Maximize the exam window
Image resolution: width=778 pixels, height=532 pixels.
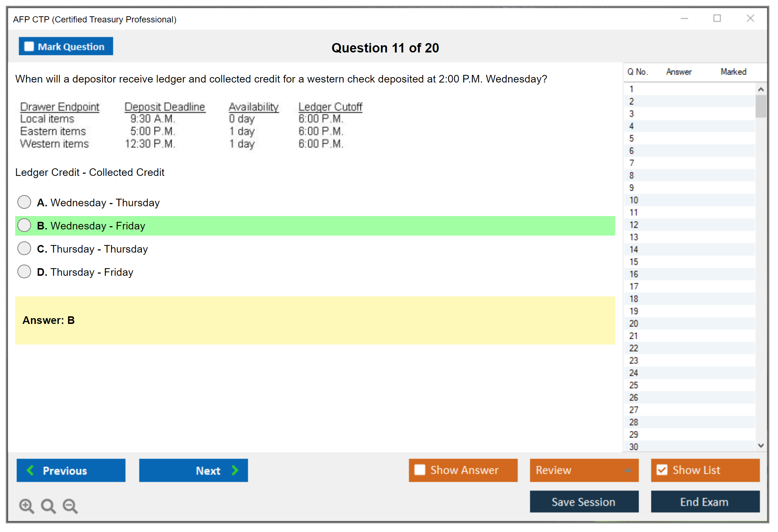(x=717, y=18)
